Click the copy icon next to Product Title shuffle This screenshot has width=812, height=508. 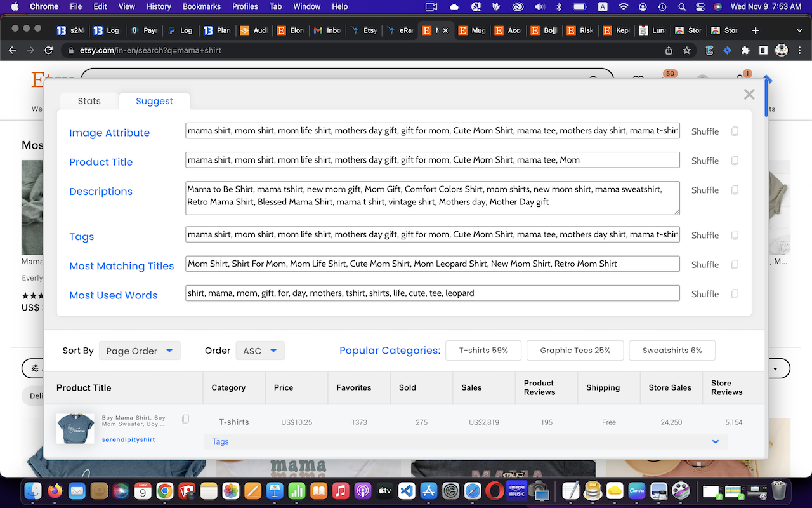[735, 160]
